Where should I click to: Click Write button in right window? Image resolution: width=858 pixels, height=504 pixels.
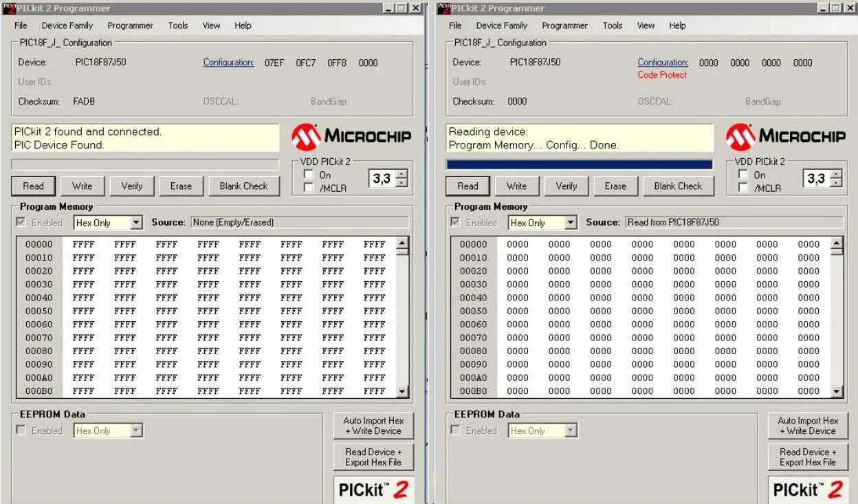click(516, 186)
